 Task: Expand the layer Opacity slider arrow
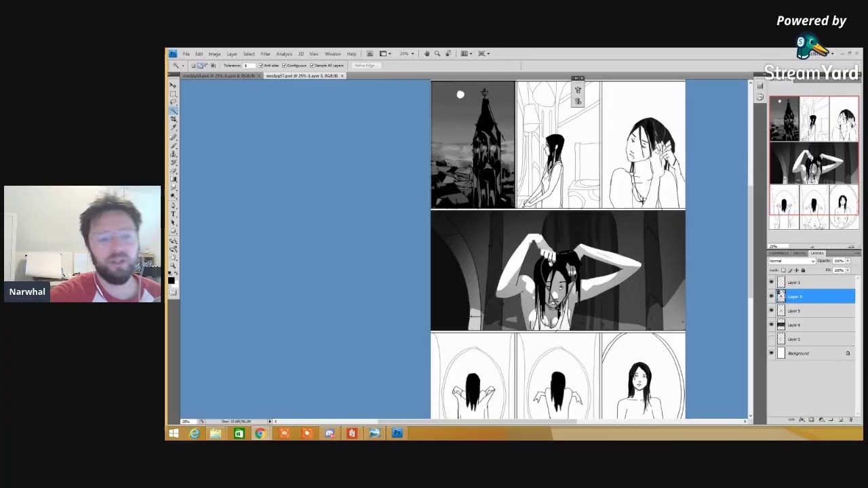(848, 261)
